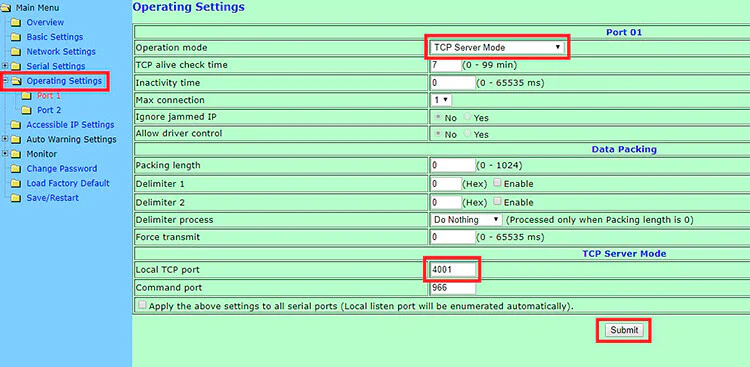Select Port 1 under Operating Settings
Viewport: 750px width, 367px height.
pos(49,96)
